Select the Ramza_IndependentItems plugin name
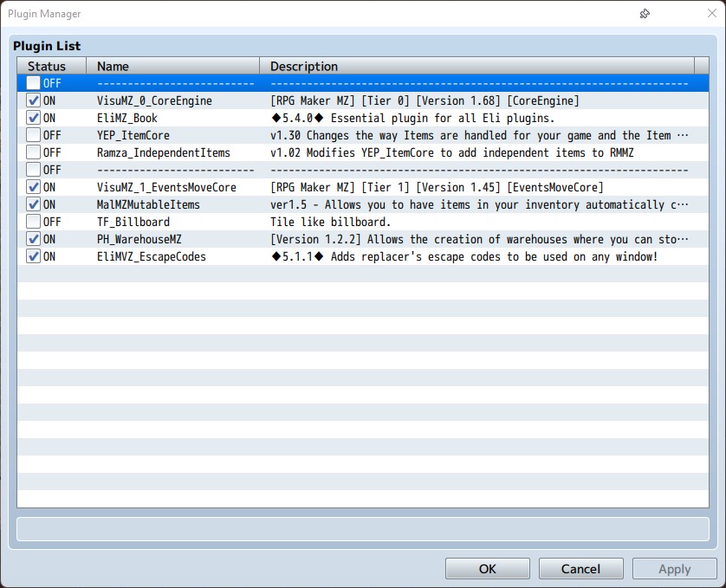726x588 pixels. pos(164,152)
